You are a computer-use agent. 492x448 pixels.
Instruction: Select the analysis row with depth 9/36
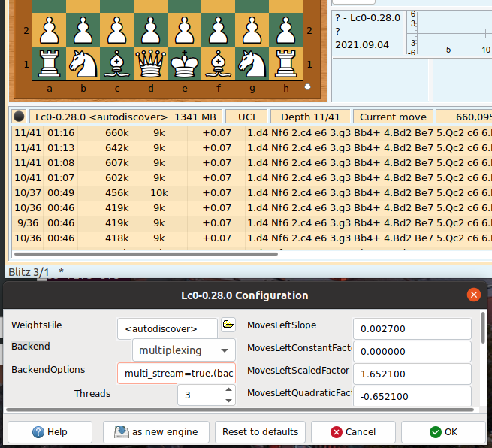[x=252, y=223]
